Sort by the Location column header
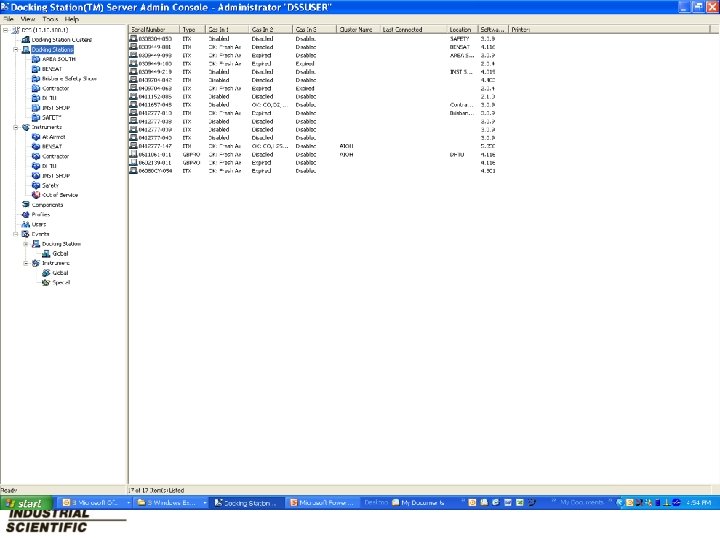The height and width of the screenshot is (540, 720). [x=462, y=29]
